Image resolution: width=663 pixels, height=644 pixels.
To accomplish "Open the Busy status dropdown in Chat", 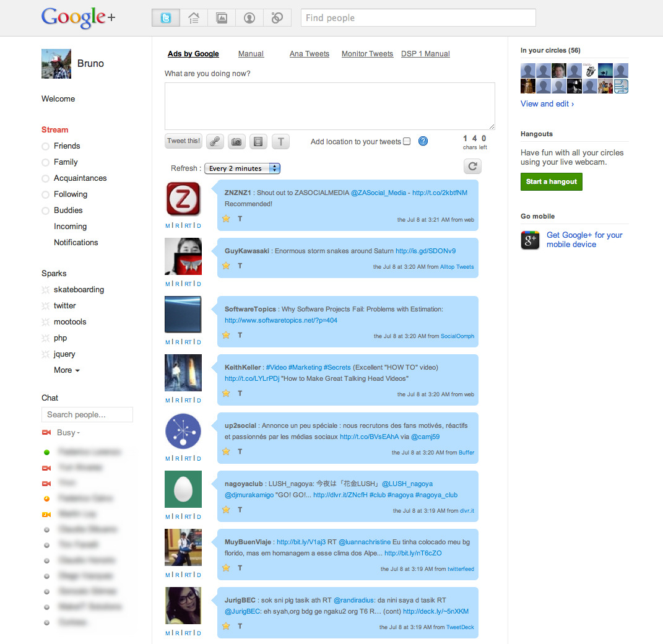I will coord(66,432).
